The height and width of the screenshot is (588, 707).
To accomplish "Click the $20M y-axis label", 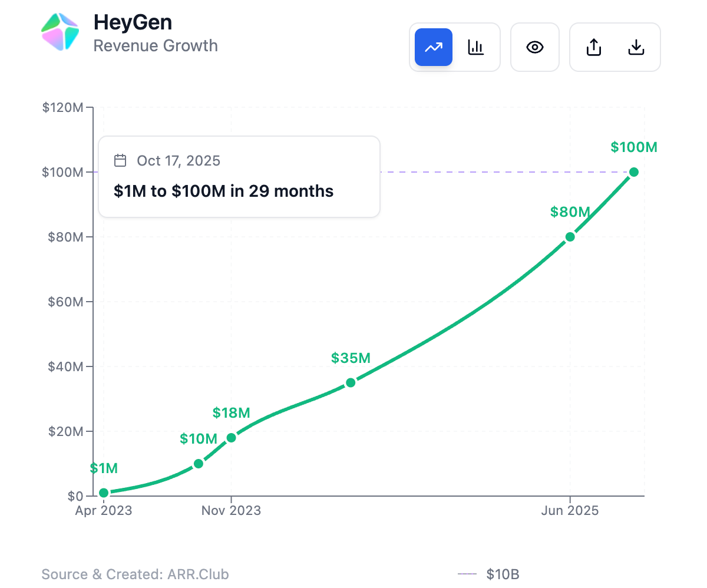I will [65, 432].
